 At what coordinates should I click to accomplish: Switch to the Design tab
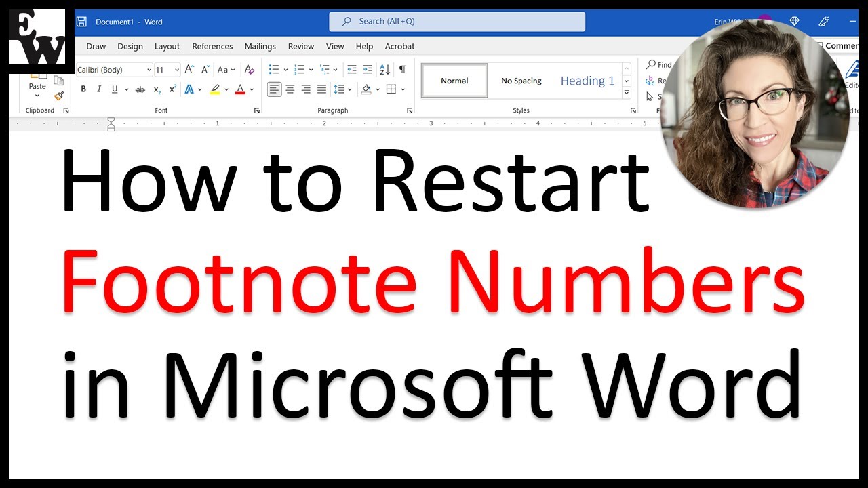click(x=130, y=47)
